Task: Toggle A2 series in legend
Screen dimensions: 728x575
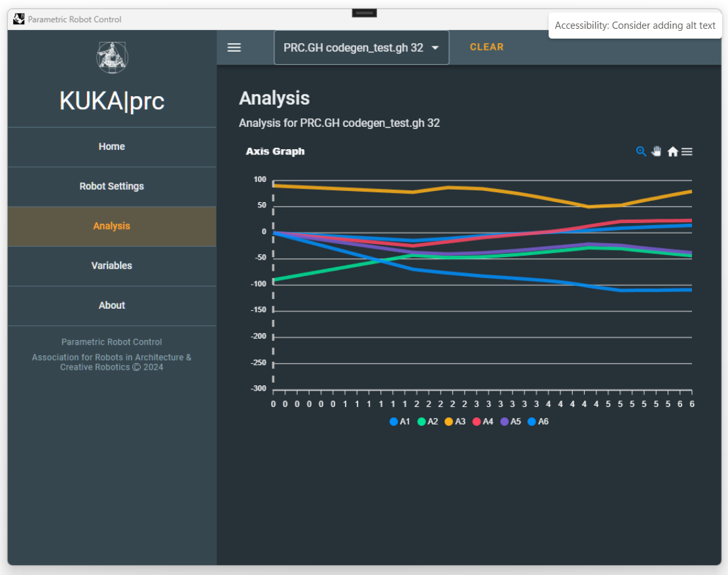Action: point(428,421)
